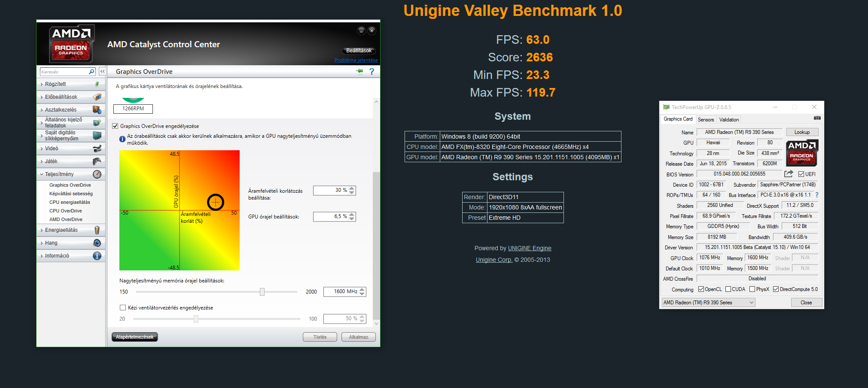Click the GPU-Z screenshot camera icon
The width and height of the screenshot is (868, 388).
817,118
